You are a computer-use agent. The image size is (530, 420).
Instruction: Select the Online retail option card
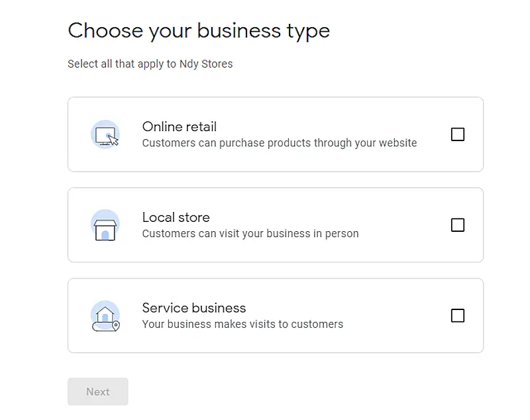tap(275, 134)
